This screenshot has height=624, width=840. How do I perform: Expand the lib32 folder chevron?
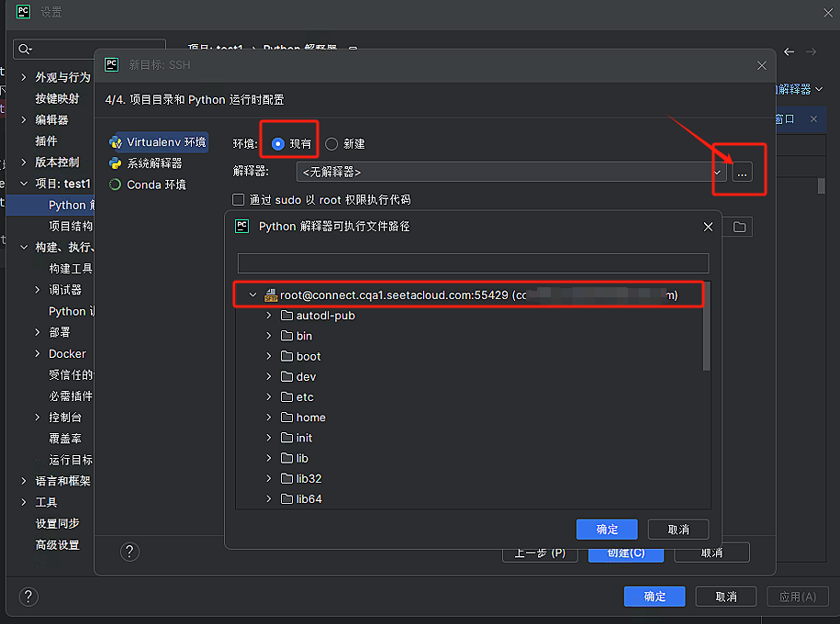click(x=269, y=478)
